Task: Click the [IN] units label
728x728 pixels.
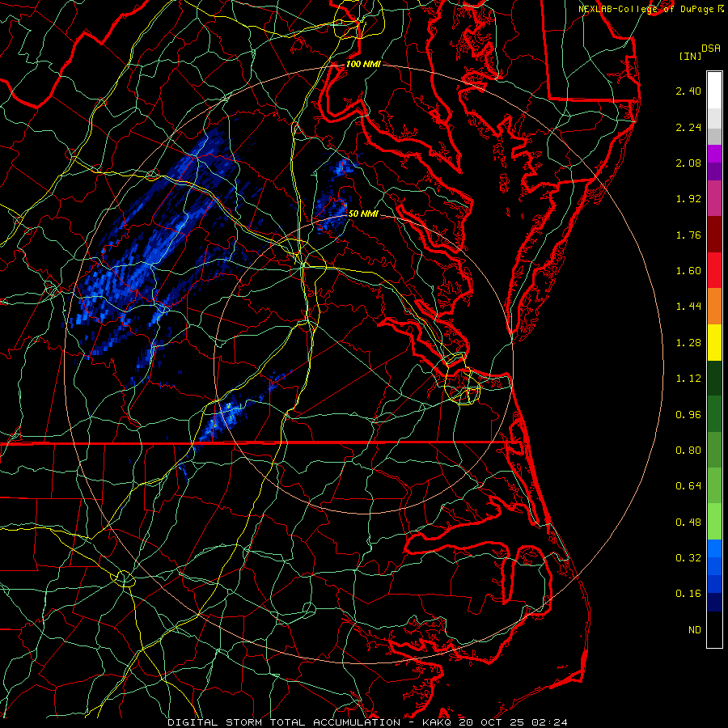Action: [x=690, y=56]
